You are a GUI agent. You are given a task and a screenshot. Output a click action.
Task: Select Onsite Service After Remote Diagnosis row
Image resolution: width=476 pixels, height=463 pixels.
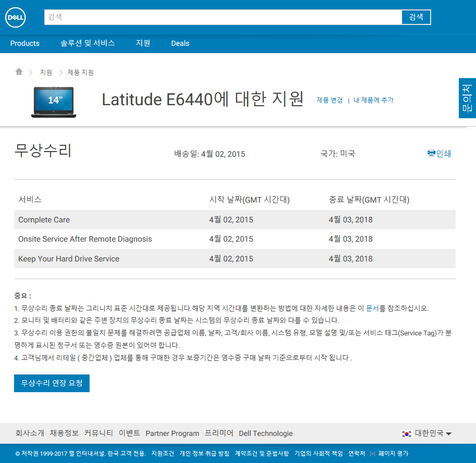pos(235,239)
